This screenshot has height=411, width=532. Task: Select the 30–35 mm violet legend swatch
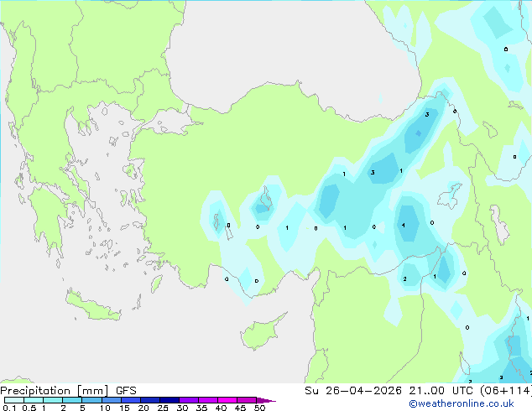point(188,400)
